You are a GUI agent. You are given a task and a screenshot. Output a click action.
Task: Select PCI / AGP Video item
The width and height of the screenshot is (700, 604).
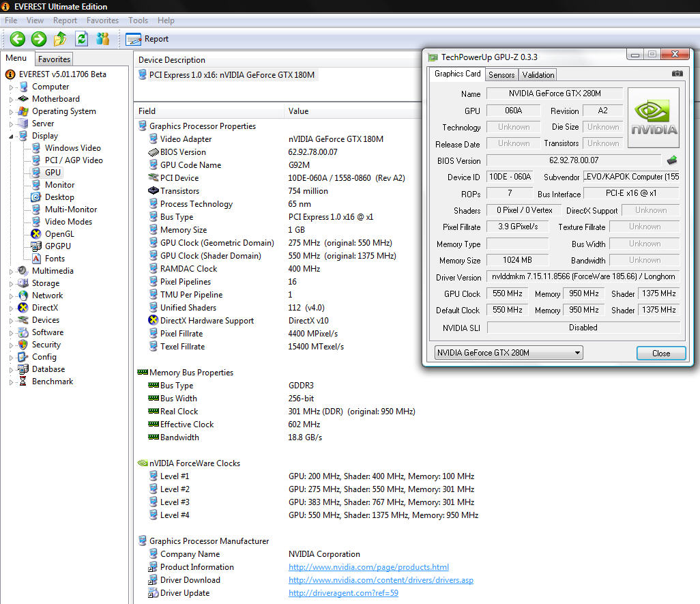pos(74,160)
